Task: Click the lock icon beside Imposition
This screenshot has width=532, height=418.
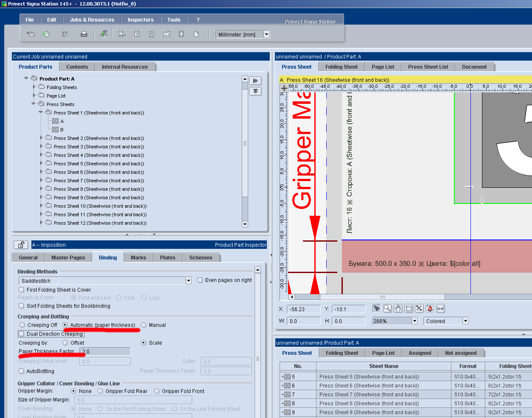Action: pyautogui.click(x=20, y=245)
